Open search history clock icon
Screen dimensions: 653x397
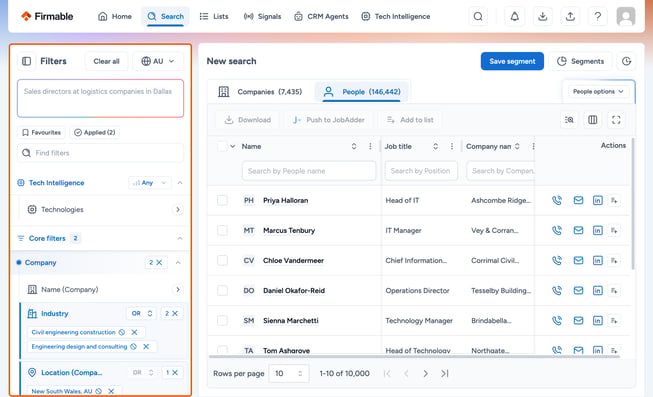coord(626,61)
